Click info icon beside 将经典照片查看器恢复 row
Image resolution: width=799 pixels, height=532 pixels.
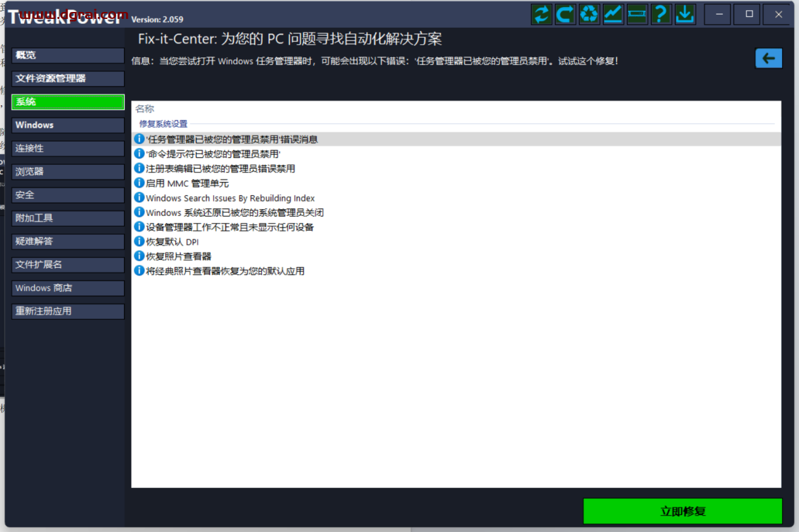pyautogui.click(x=139, y=271)
